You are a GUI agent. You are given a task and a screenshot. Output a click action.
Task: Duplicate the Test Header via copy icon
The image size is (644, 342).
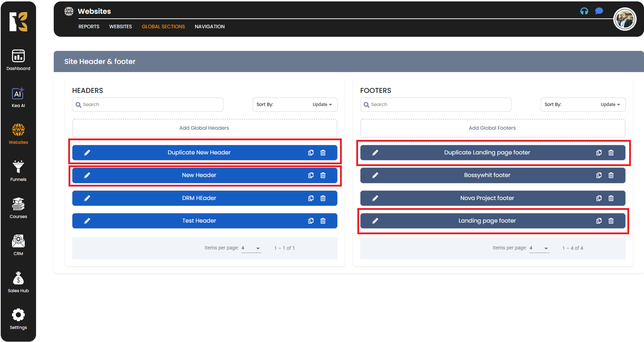[311, 221]
